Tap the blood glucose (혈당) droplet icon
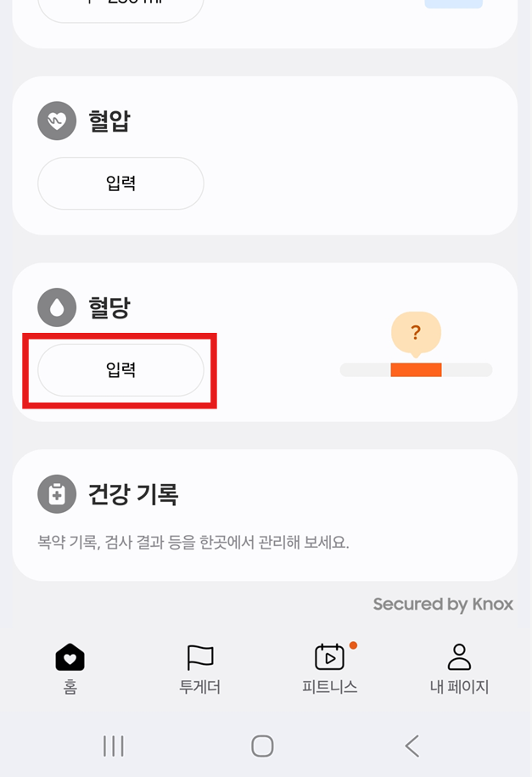Screen dimensions: 532x777 (x=56, y=307)
